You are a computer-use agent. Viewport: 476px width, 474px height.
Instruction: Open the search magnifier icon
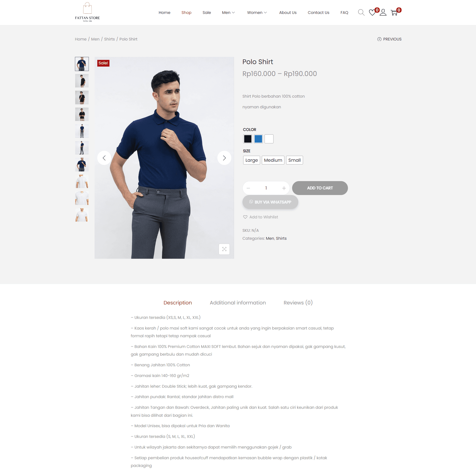[x=361, y=12]
